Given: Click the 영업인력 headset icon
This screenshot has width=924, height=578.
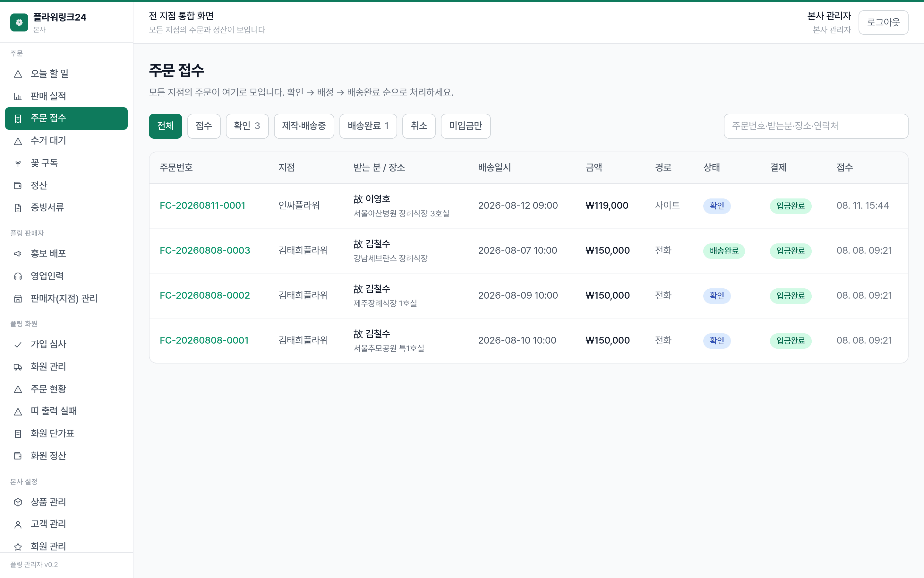Looking at the screenshot, I should (x=18, y=276).
